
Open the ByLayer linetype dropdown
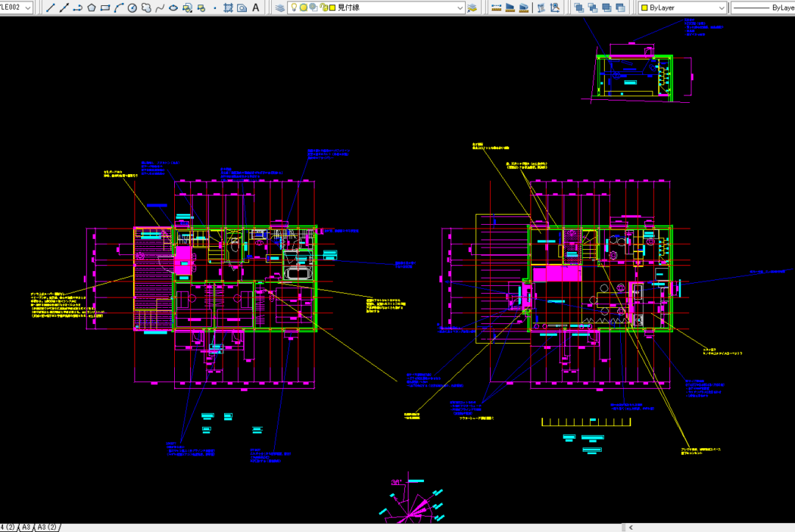(761, 8)
